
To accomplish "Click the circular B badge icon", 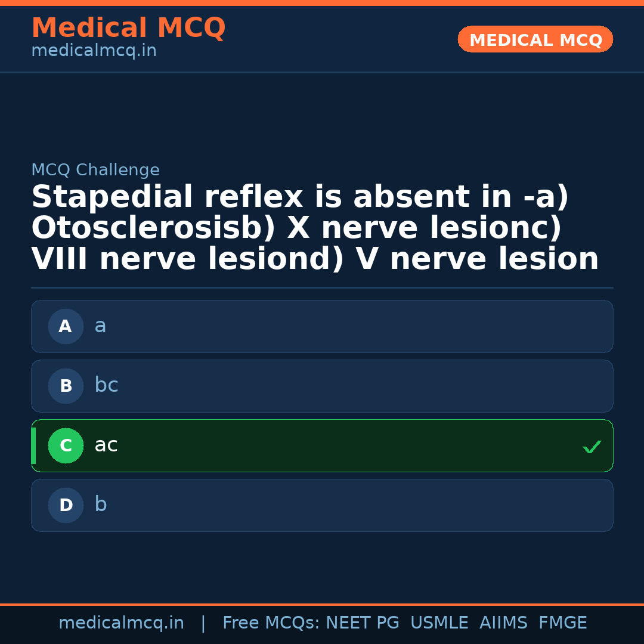I will 66,386.
